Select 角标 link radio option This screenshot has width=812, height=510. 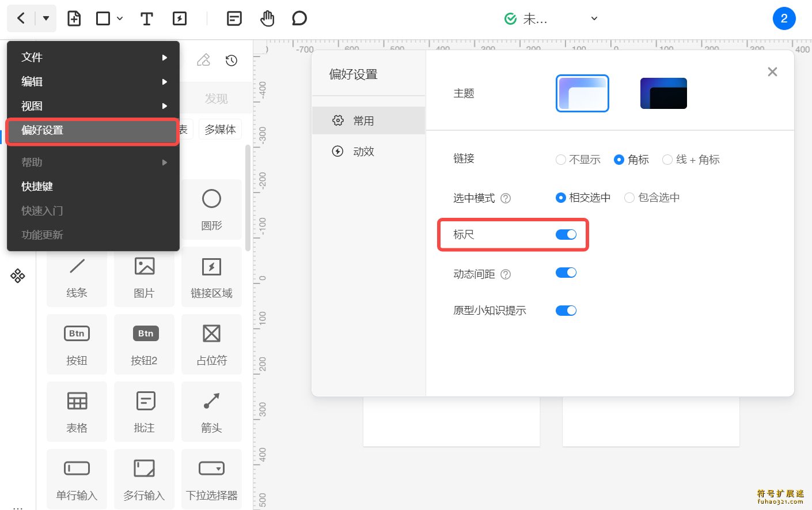point(631,160)
